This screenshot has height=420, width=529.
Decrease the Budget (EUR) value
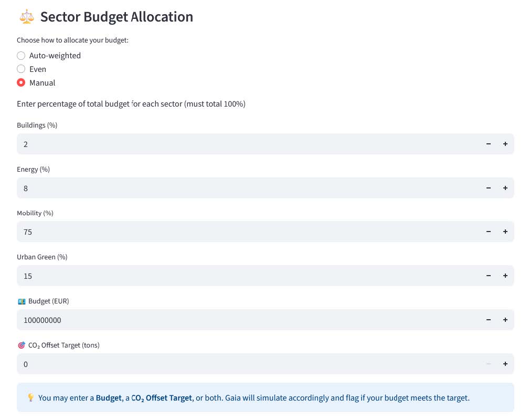coord(489,320)
